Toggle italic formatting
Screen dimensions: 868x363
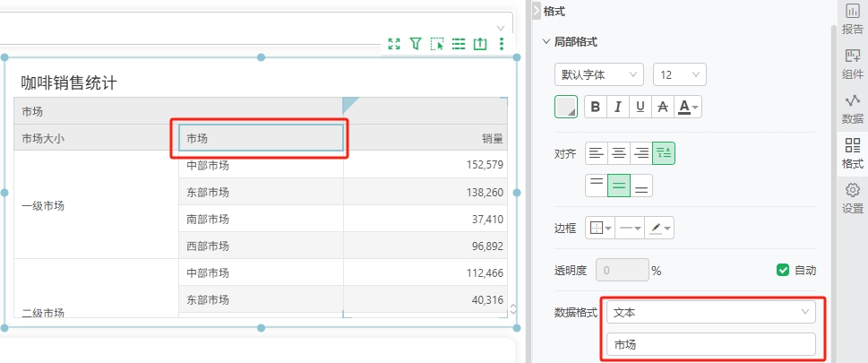point(618,107)
